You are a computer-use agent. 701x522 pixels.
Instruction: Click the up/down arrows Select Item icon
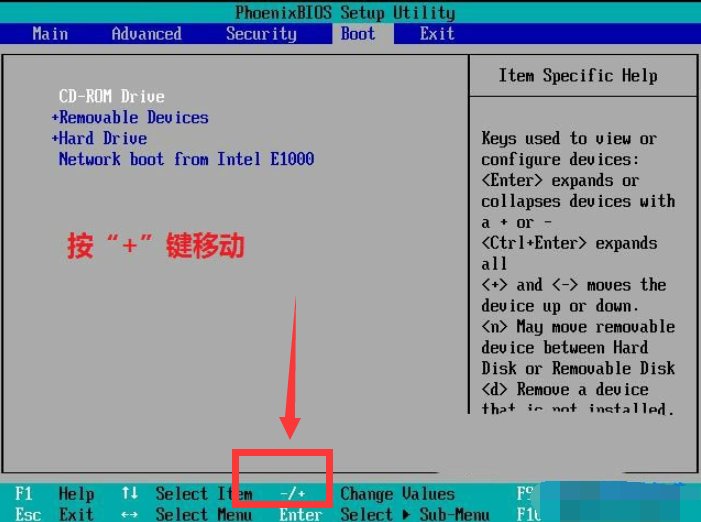[x=130, y=494]
